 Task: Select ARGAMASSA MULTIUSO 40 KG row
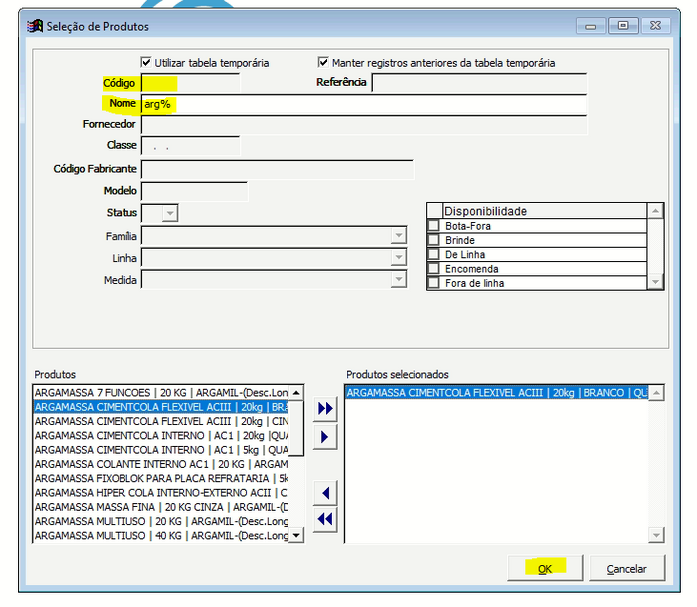pos(161,535)
